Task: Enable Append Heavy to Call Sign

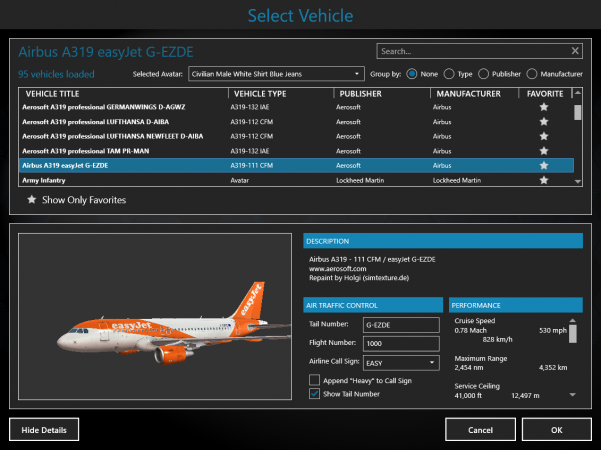Action: tap(314, 380)
